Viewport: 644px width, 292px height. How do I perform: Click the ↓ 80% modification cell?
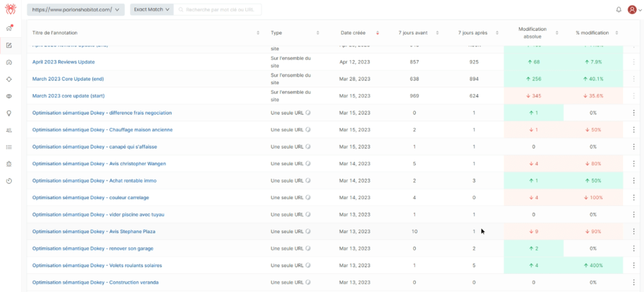pos(593,164)
